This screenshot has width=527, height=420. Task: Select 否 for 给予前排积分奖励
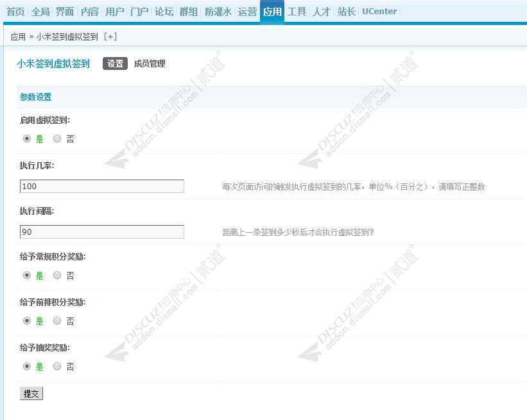pyautogui.click(x=57, y=321)
